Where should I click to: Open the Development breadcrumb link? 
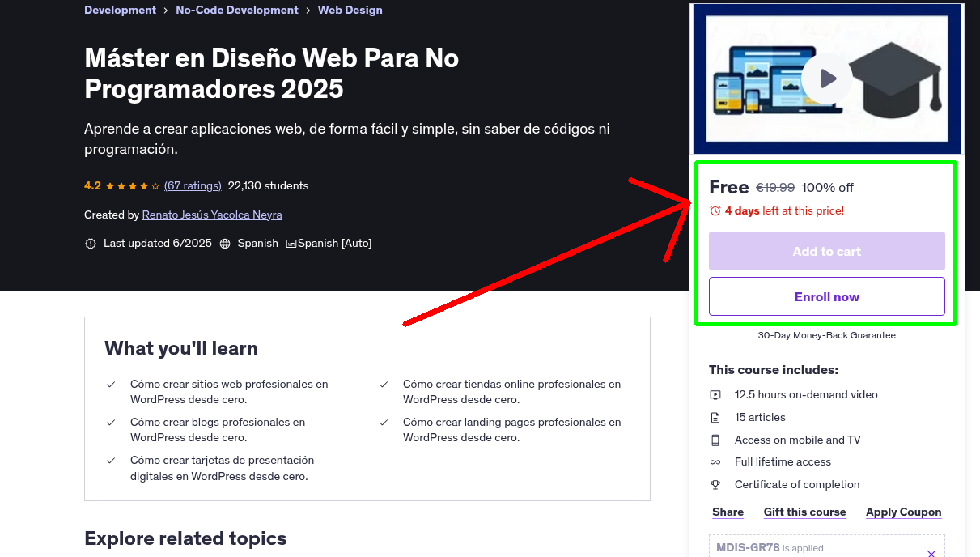(120, 11)
